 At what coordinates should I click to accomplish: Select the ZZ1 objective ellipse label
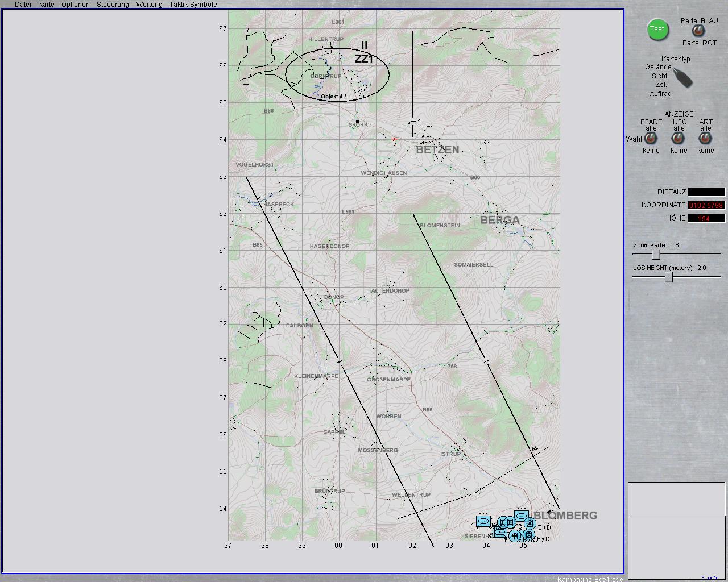coord(363,59)
